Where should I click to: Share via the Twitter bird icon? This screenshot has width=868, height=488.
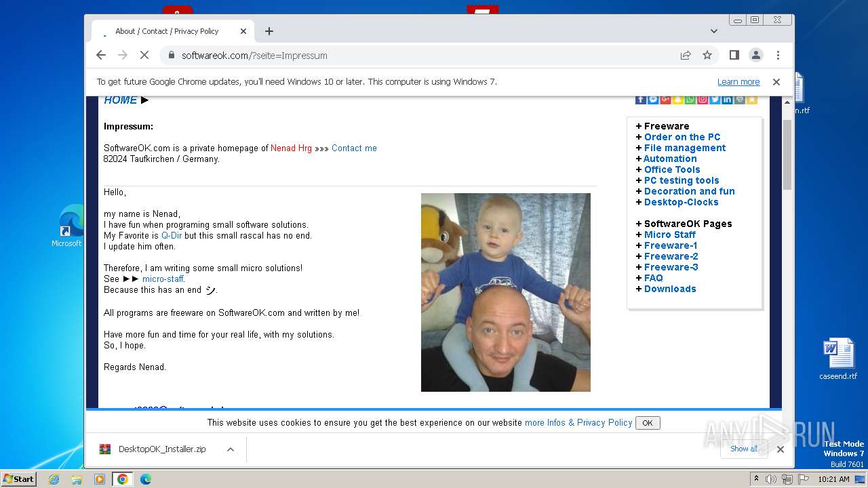tap(715, 100)
